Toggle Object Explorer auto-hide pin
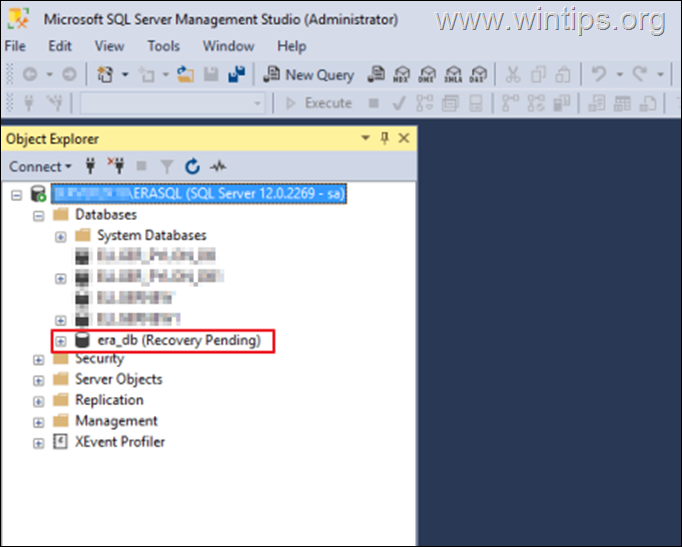This screenshot has height=547, width=682. pyautogui.click(x=384, y=138)
